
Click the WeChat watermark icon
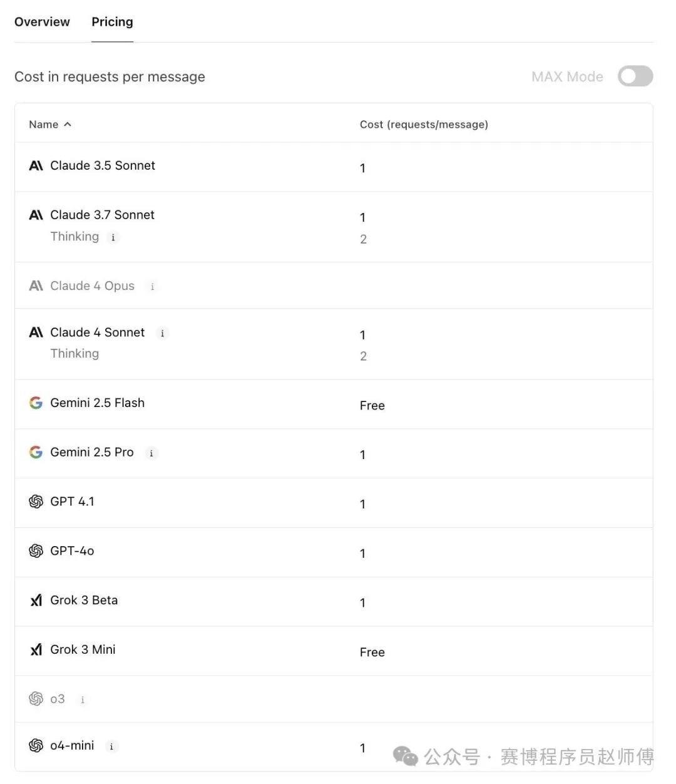point(406,756)
